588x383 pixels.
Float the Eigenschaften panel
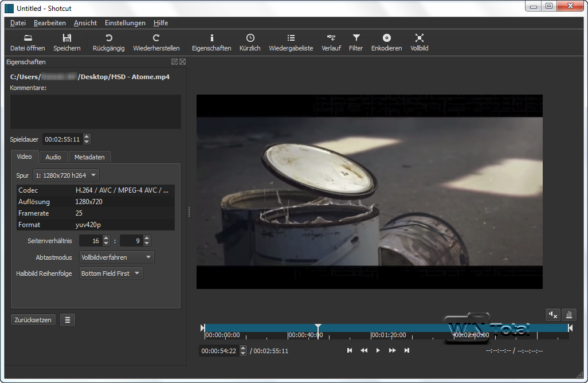[174, 62]
